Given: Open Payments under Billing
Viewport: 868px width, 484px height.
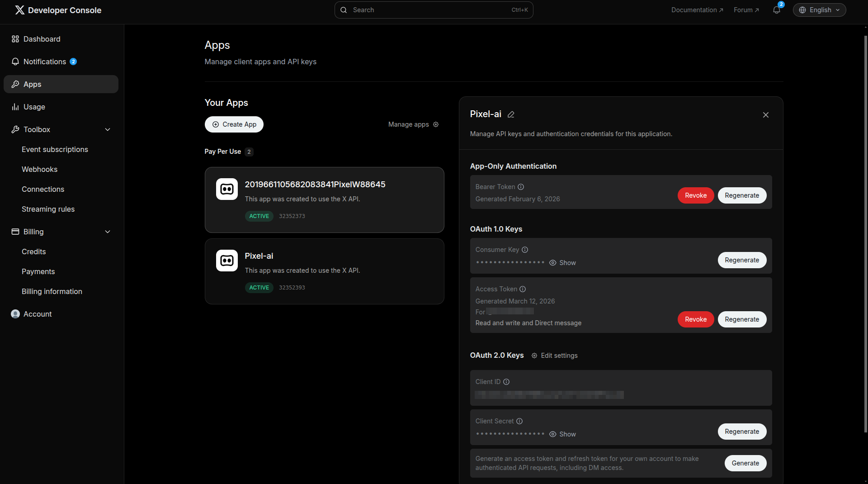Looking at the screenshot, I should [x=38, y=271].
